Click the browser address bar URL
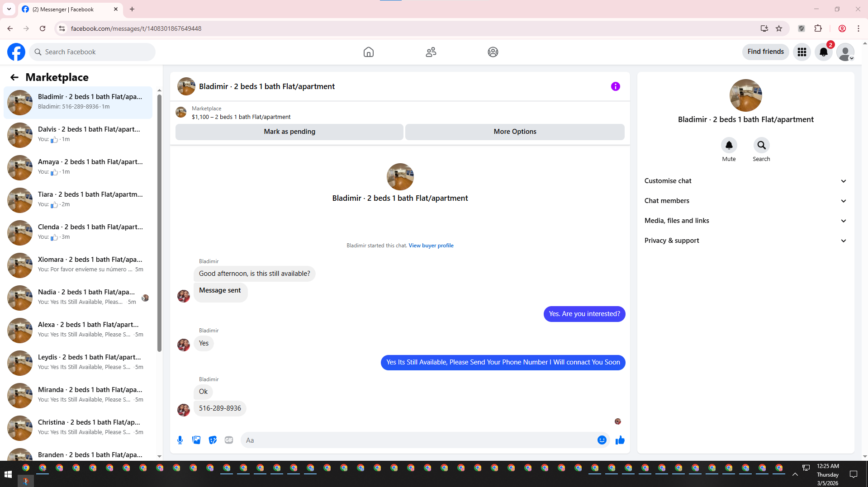This screenshot has height=487, width=868. tap(136, 28)
